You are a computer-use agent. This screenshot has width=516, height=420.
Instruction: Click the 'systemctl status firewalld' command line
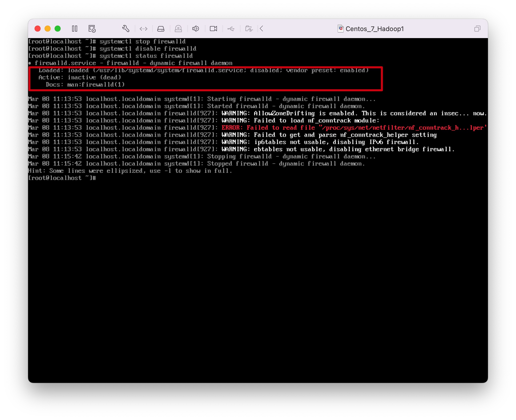tap(110, 56)
